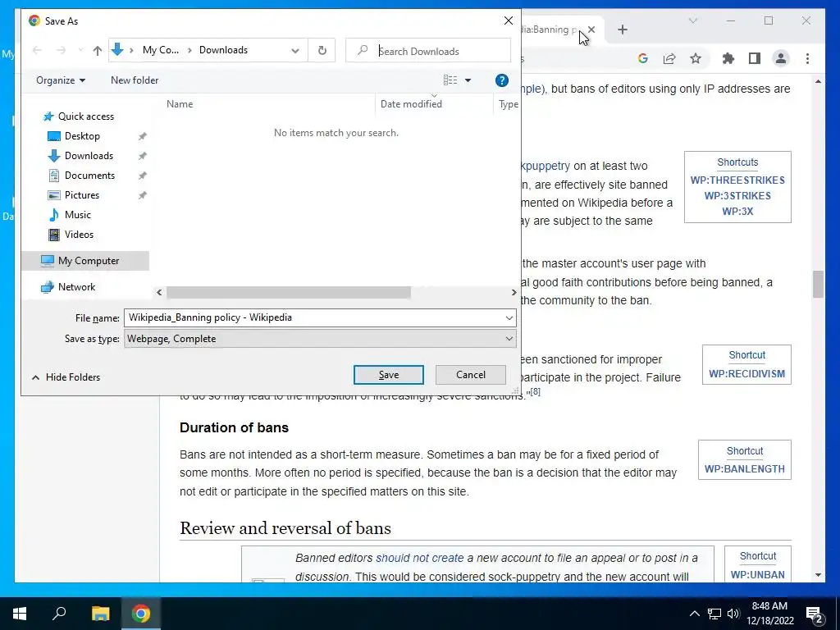840x630 pixels.
Task: Close the Wikipedia Banning policy tab
Action: point(591,30)
